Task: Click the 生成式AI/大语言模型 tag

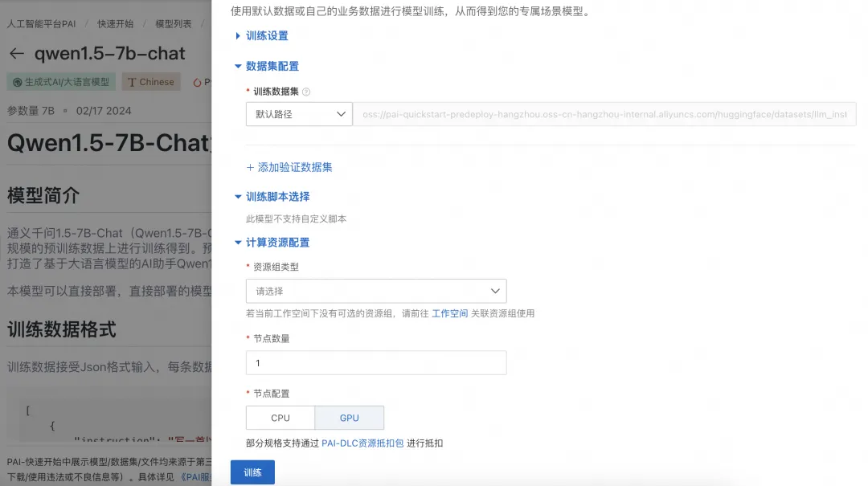Action: (61, 82)
